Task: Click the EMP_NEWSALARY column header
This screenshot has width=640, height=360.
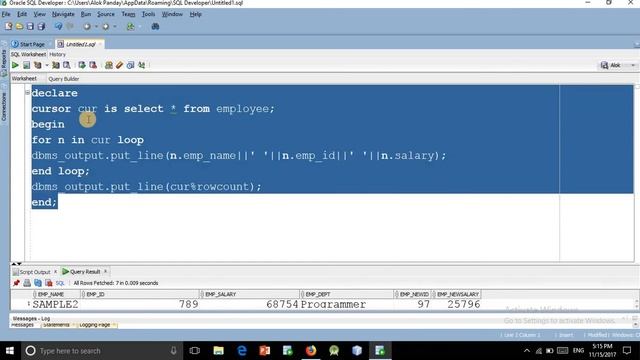Action: 457,294
